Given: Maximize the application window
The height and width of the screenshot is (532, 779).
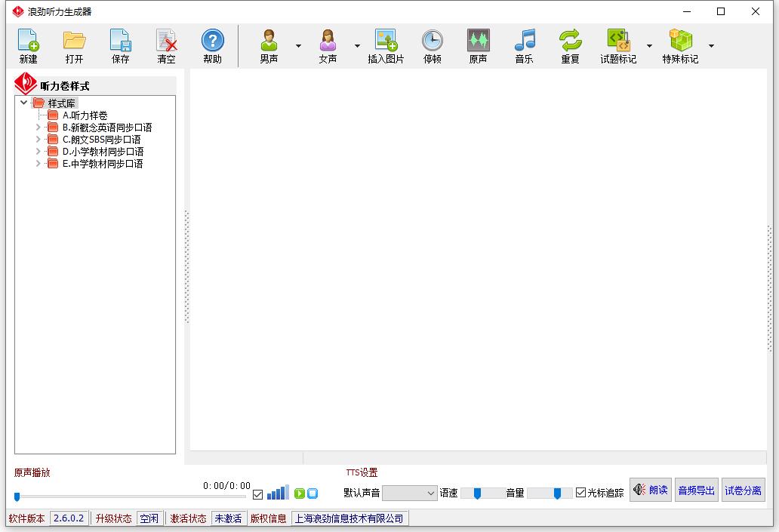Looking at the screenshot, I should [721, 11].
